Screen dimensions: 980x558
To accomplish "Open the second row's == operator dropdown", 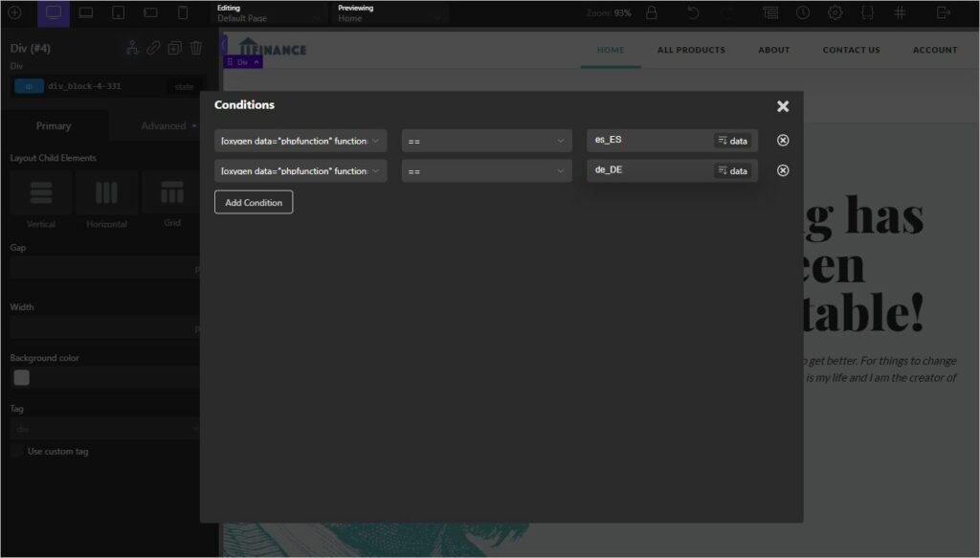I will [x=486, y=170].
